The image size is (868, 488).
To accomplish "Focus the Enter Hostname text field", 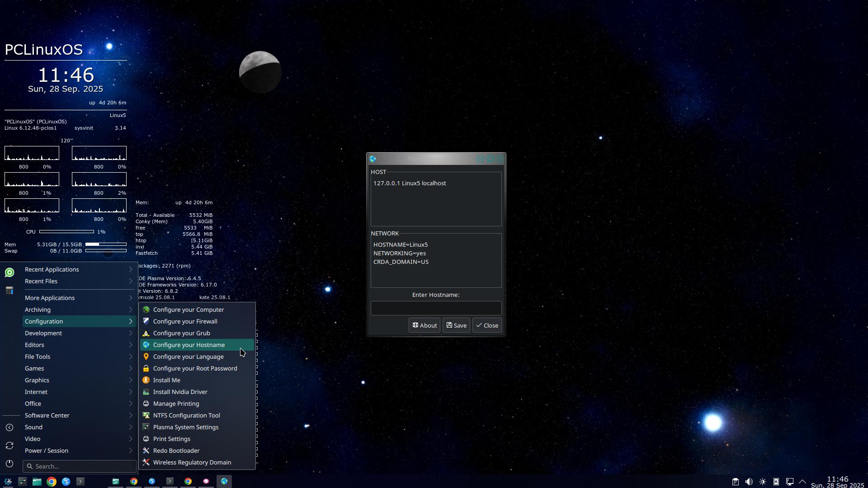I will 436,308.
